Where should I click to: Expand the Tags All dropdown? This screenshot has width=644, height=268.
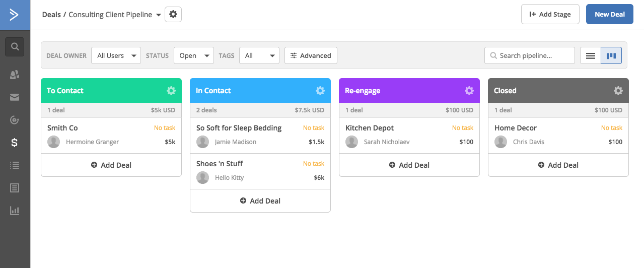pos(259,55)
